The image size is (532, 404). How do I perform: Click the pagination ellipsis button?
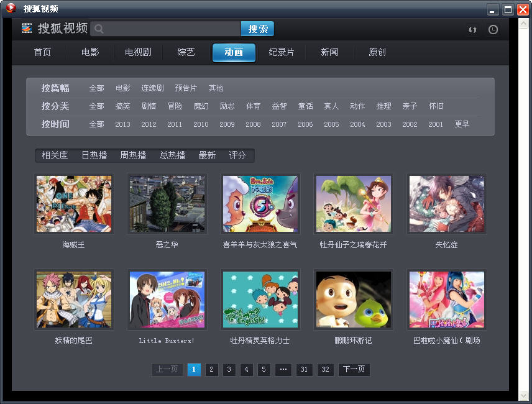coord(283,369)
